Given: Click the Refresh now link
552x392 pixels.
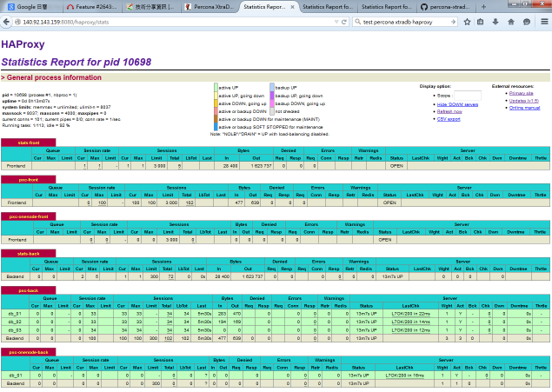Looking at the screenshot, I should click(449, 111).
